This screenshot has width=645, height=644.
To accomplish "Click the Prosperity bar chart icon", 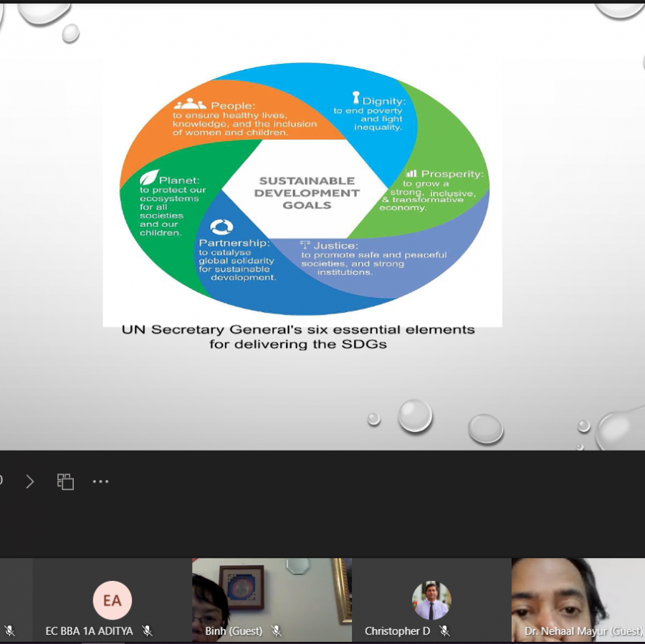I will (411, 173).
